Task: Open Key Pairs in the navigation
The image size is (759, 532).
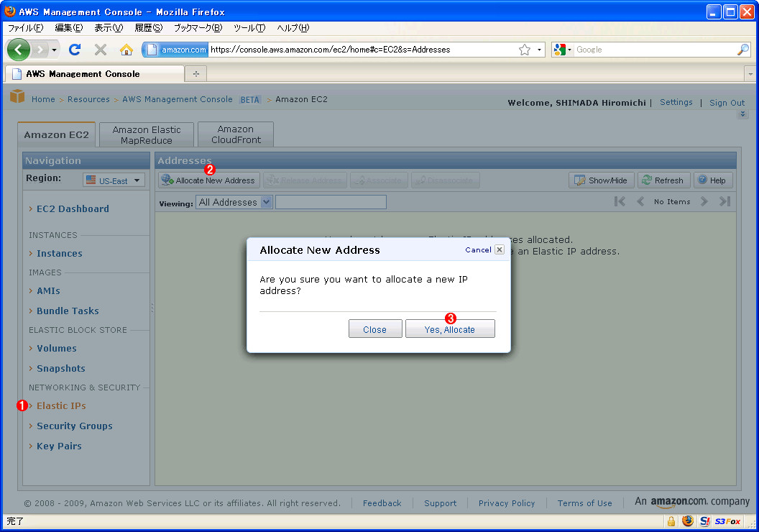Action: pyautogui.click(x=59, y=446)
